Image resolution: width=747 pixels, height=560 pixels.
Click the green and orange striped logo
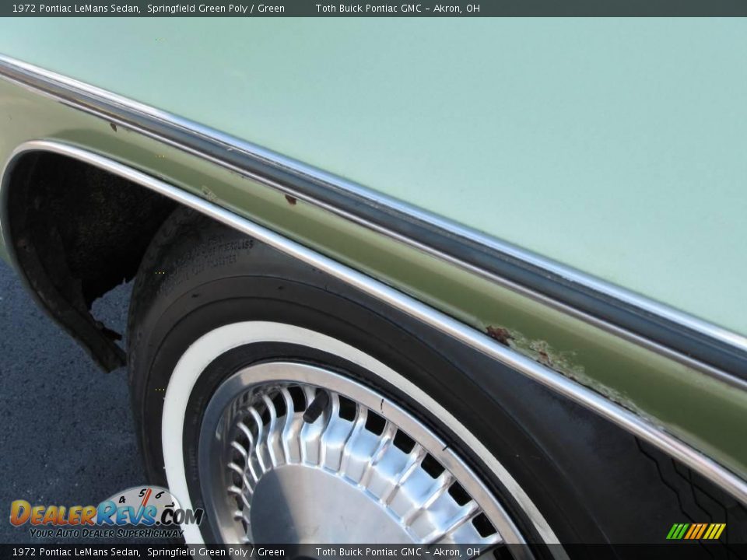pyautogui.click(x=696, y=531)
